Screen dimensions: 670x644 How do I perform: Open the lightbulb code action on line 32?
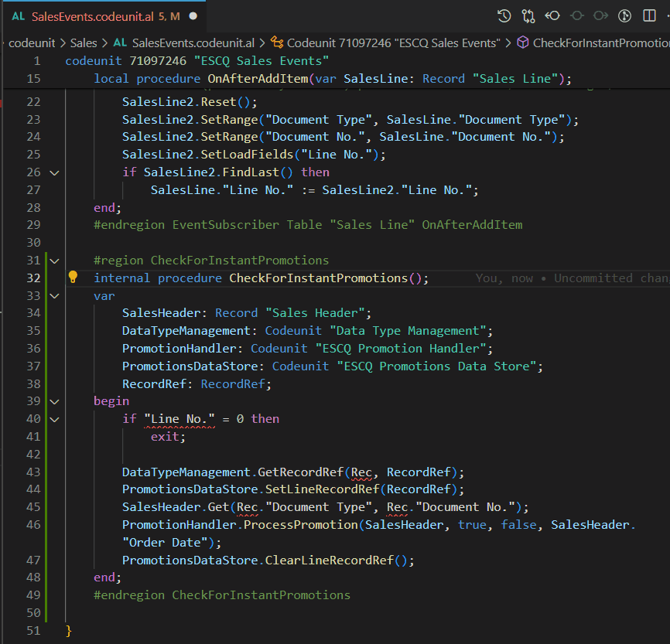pyautogui.click(x=73, y=278)
